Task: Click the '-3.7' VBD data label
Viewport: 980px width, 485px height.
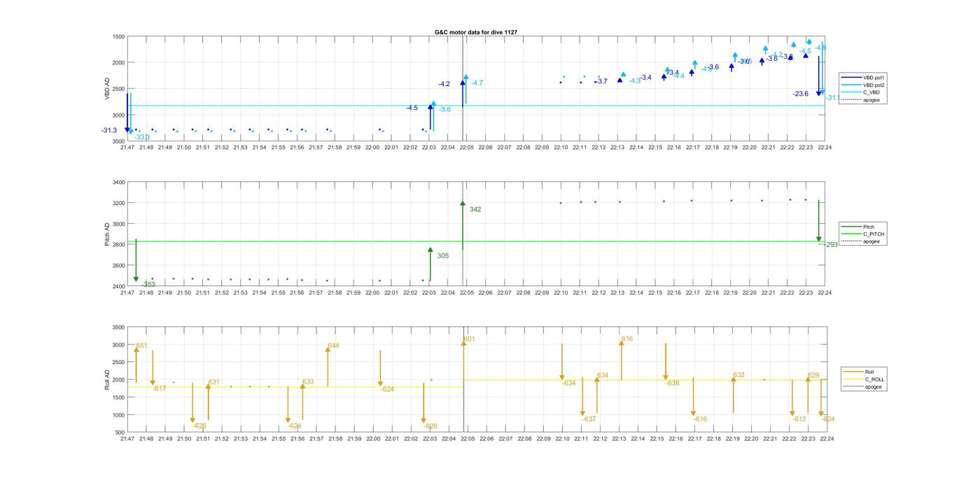Action: 601,81
